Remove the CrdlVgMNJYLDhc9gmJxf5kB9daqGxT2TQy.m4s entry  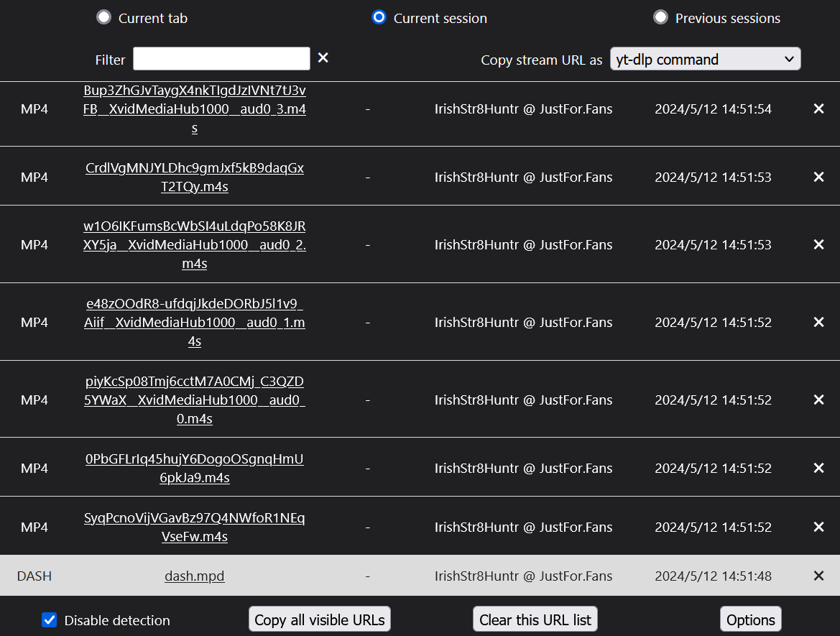click(818, 177)
